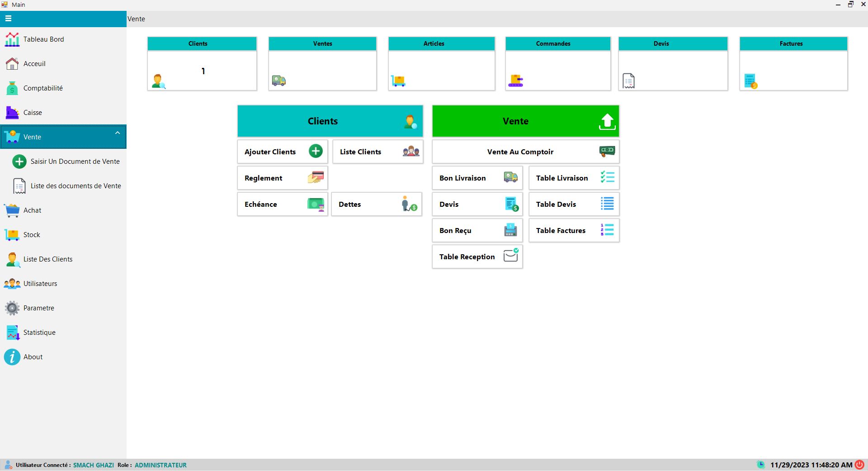Screen dimensions: 868x471
Task: Click the truck icon in Ventes card
Action: click(278, 81)
